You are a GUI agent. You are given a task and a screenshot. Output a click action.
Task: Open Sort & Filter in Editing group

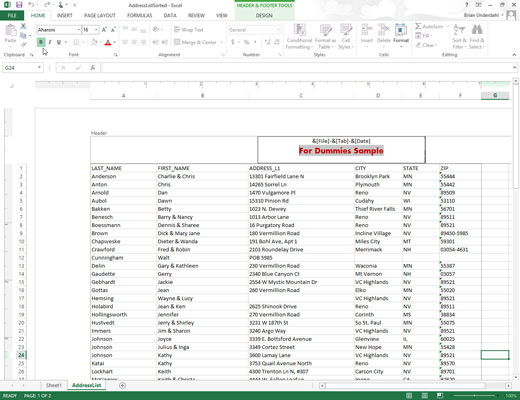(459, 37)
